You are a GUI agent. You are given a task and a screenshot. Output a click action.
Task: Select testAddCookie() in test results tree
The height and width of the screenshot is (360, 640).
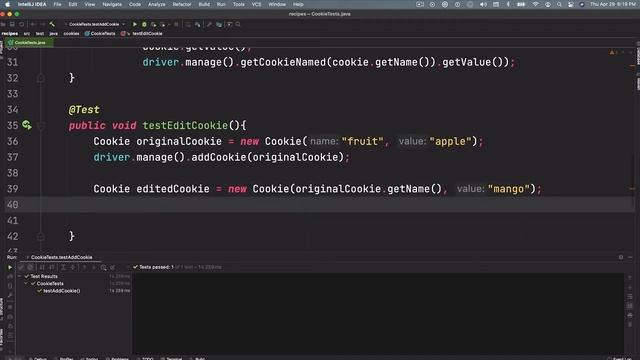(62, 291)
